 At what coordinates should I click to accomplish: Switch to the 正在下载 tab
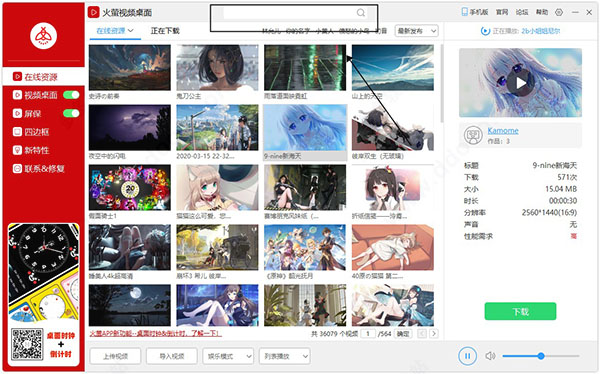pyautogui.click(x=165, y=31)
